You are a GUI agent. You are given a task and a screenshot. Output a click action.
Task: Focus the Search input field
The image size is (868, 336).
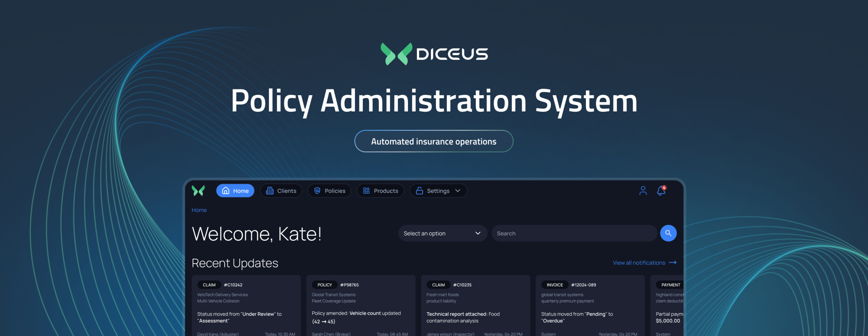coord(574,233)
